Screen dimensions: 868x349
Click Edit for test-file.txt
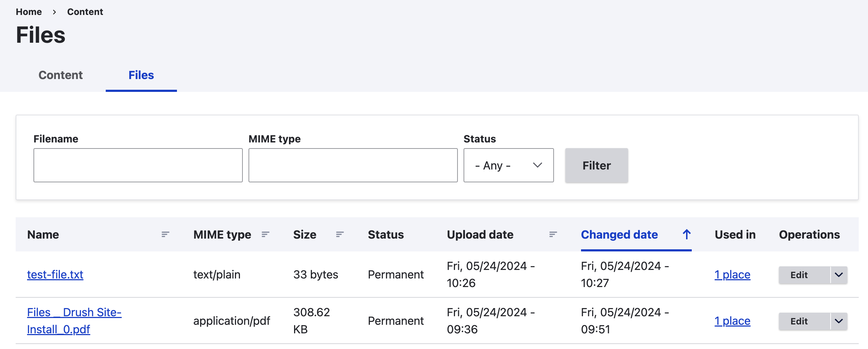coord(799,275)
